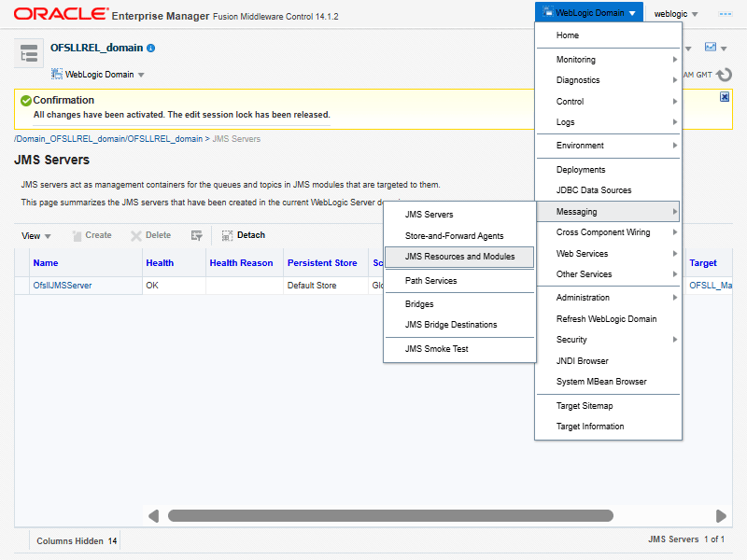Expand the Logs submenu

click(608, 122)
